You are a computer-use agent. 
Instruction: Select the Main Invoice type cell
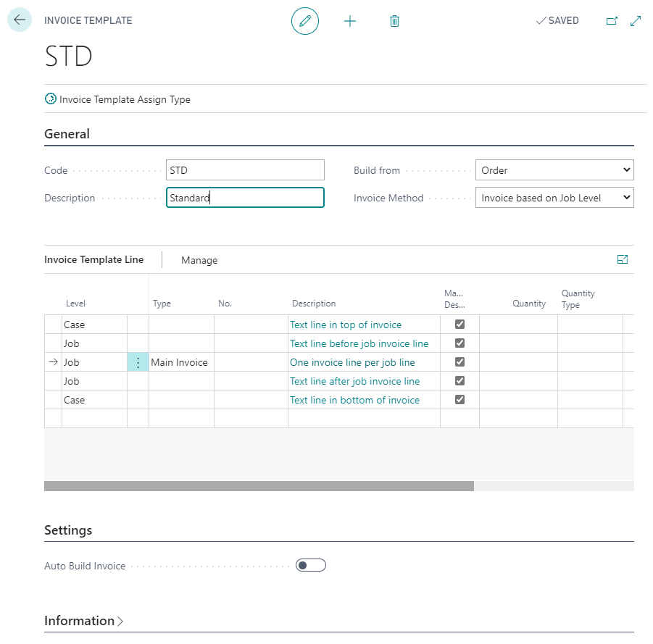[x=181, y=362]
